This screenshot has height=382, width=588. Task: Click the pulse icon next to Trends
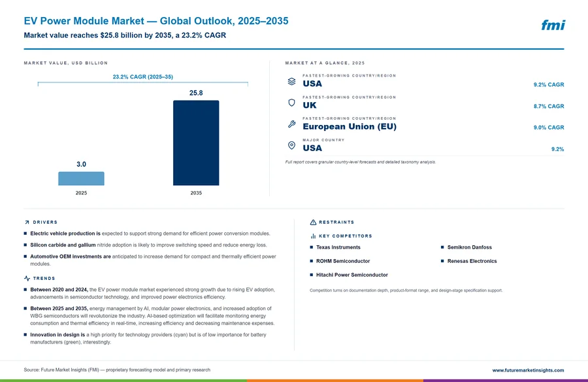coord(27,279)
